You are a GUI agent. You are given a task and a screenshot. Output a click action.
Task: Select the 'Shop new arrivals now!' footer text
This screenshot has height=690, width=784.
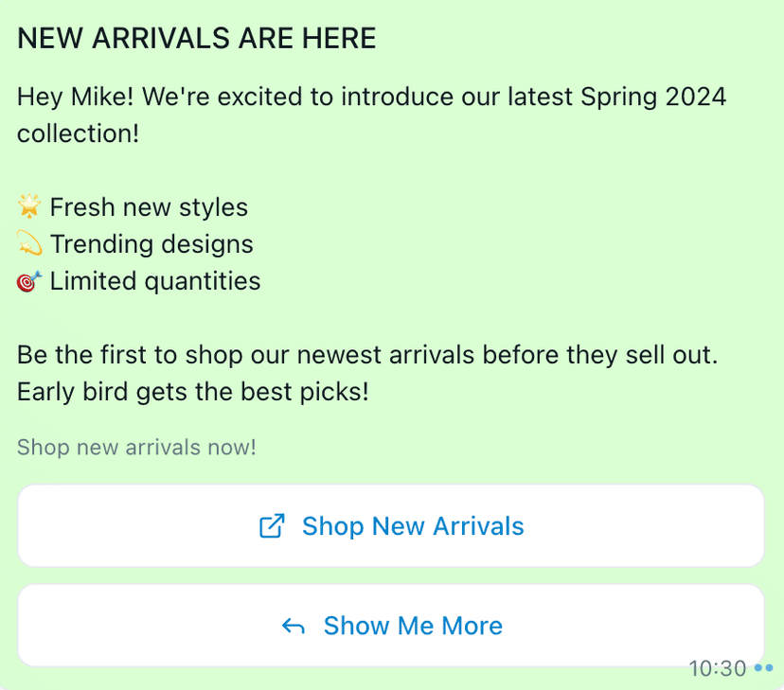(136, 447)
